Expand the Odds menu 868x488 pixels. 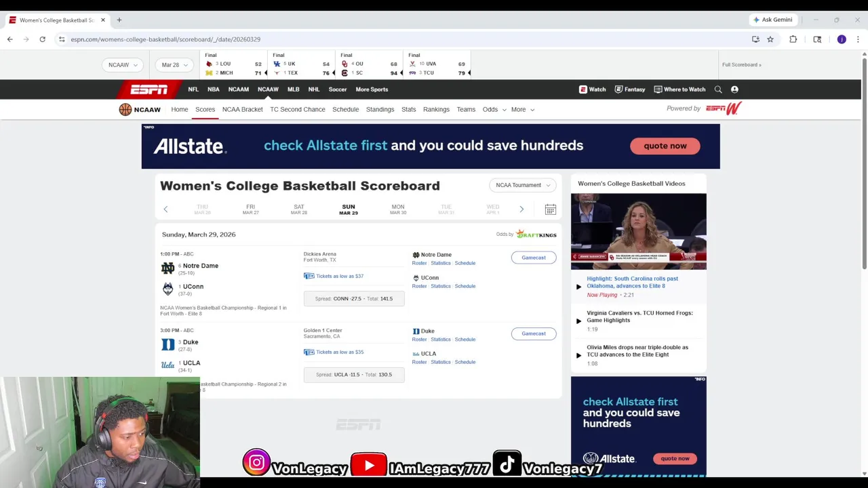[494, 110]
